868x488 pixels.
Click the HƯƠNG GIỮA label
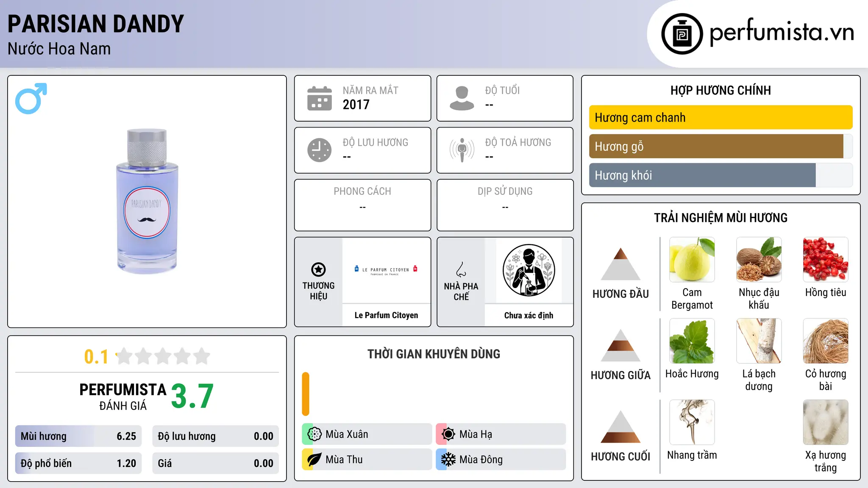pyautogui.click(x=621, y=375)
